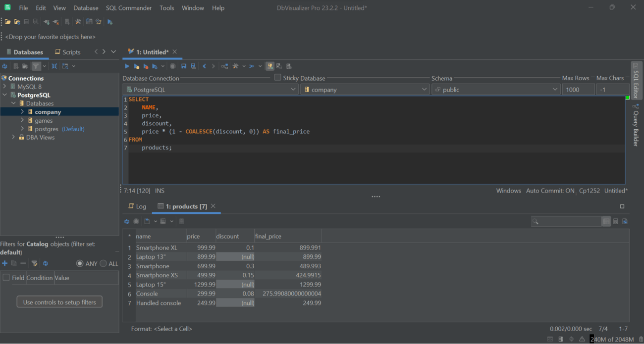Open the Export grid icon
This screenshot has width=644, height=344.
(x=147, y=221)
